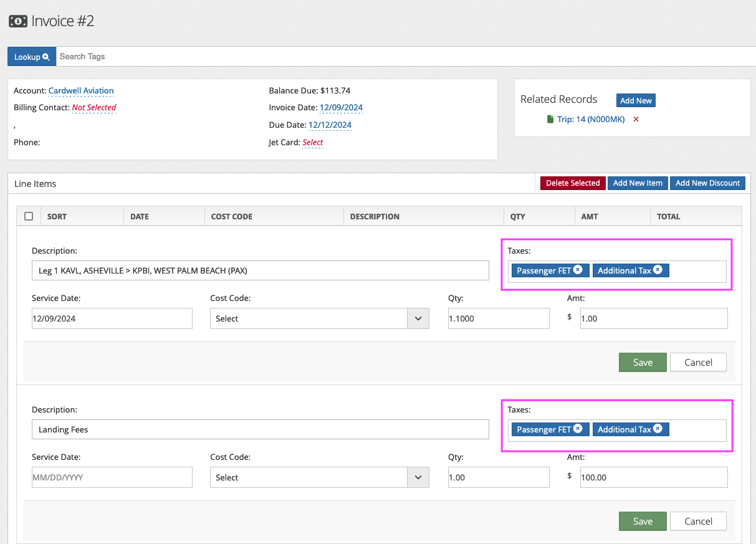Viewport: 756px width, 544px height.
Task: Toggle the select-all line items checkbox
Action: pos(29,216)
